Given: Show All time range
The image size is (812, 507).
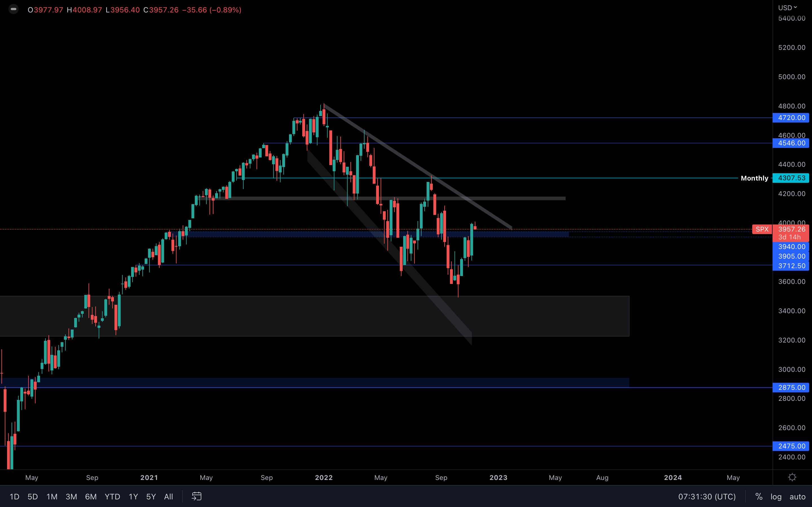Looking at the screenshot, I should click(168, 497).
